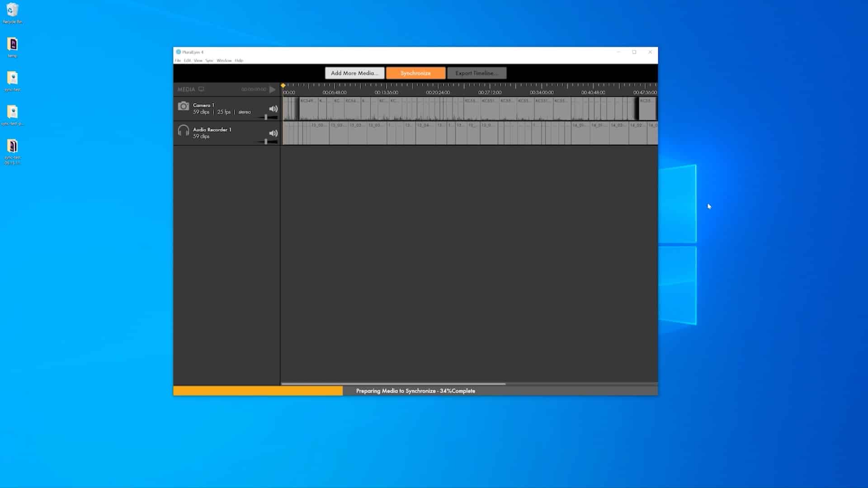The height and width of the screenshot is (488, 868).
Task: Click the camera icon on Camera 1 track
Action: tap(183, 106)
